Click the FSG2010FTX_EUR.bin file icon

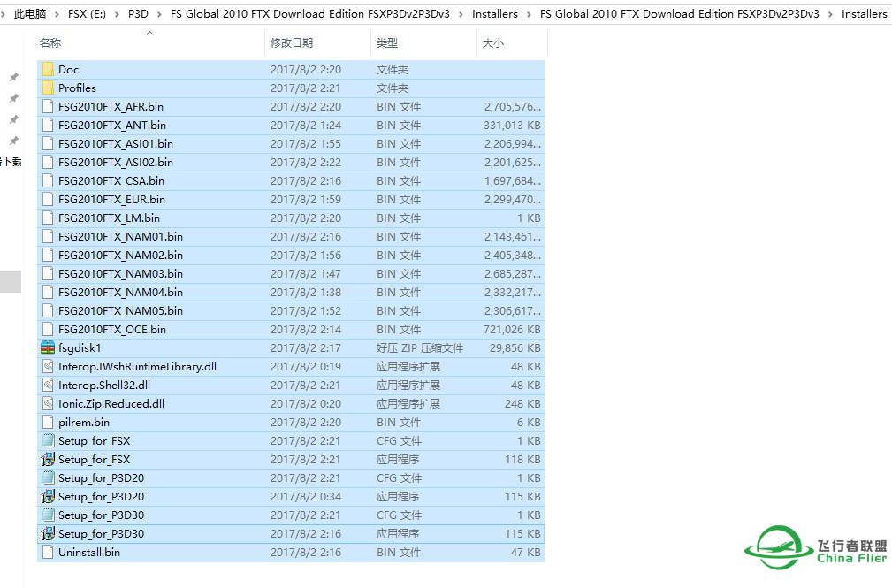(48, 200)
